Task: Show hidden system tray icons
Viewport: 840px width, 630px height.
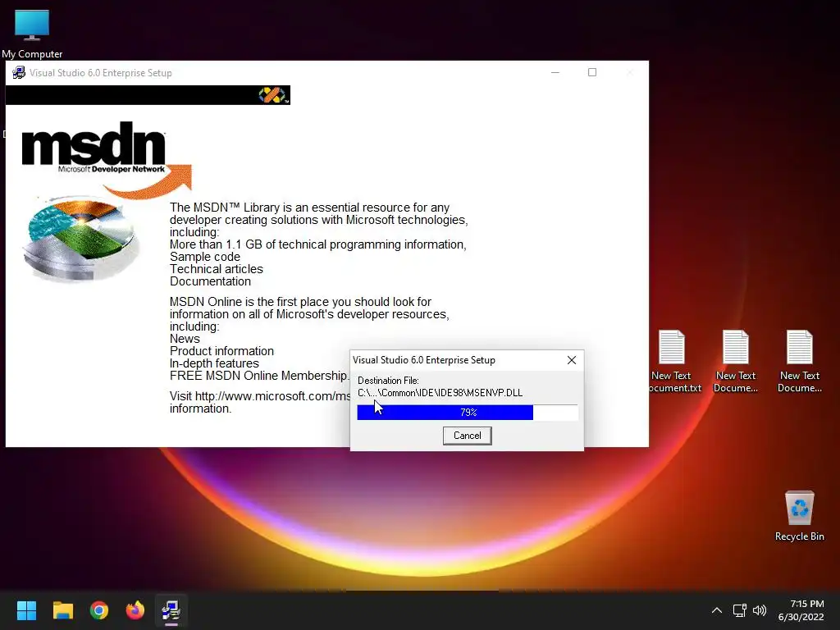Action: [x=717, y=610]
